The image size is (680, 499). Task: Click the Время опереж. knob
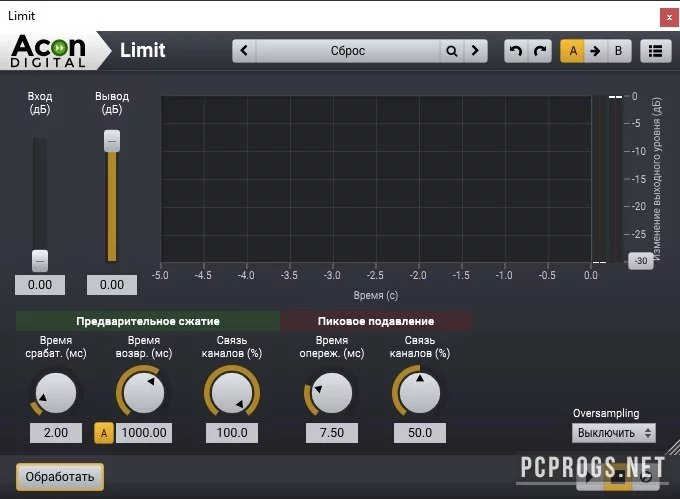click(331, 393)
